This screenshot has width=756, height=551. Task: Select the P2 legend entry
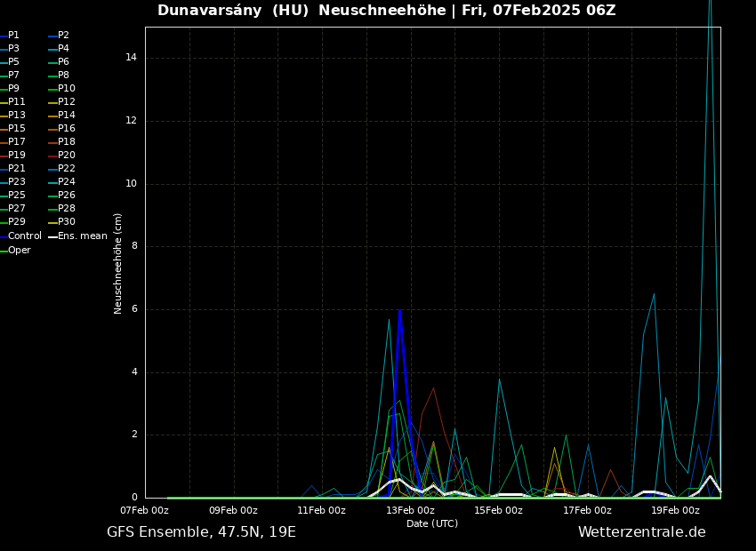click(63, 36)
